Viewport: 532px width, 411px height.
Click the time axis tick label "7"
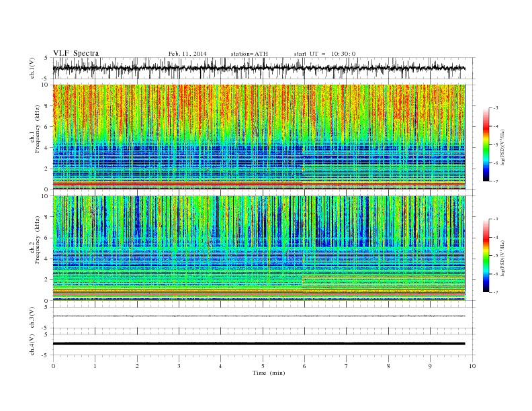tap(347, 366)
